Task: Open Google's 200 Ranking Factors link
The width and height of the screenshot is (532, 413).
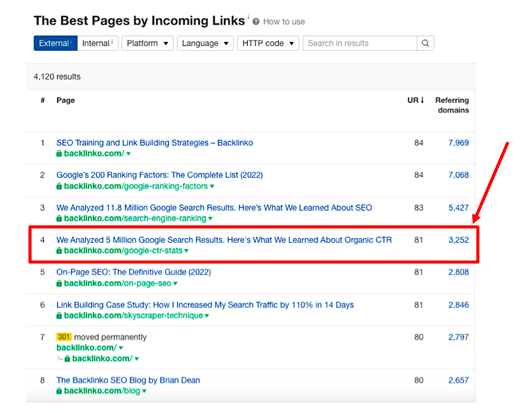Action: [159, 175]
